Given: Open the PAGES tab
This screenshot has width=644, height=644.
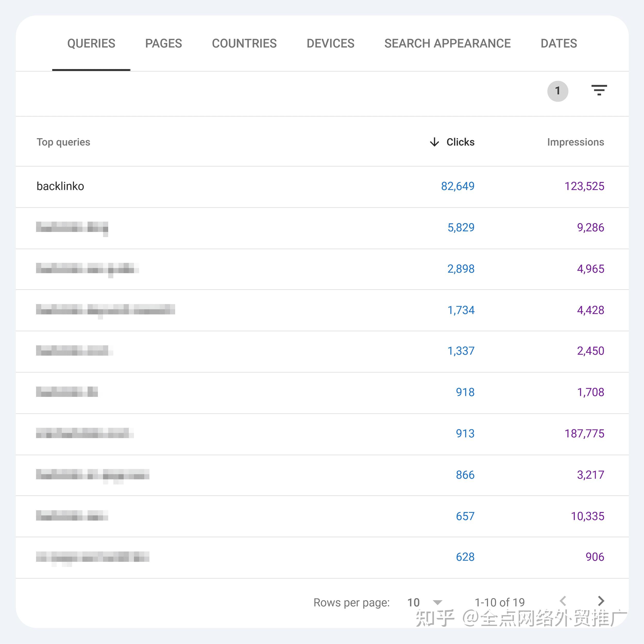Looking at the screenshot, I should [x=163, y=43].
